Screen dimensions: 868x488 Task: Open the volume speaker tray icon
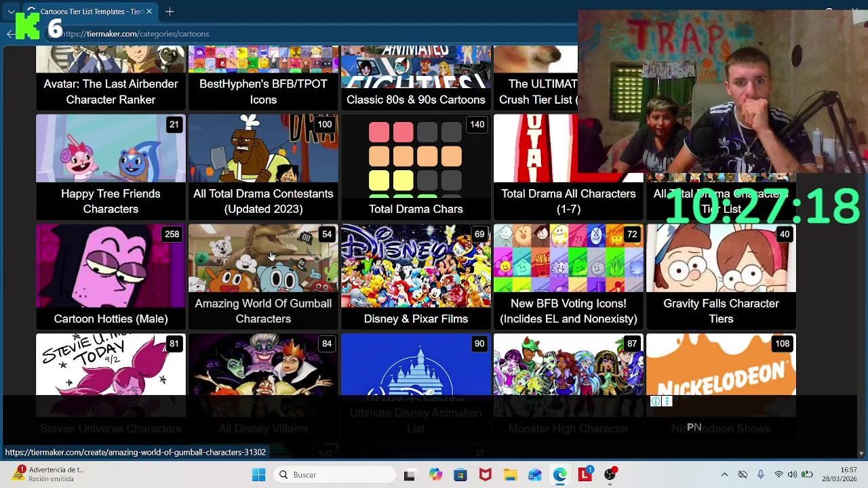(792, 475)
